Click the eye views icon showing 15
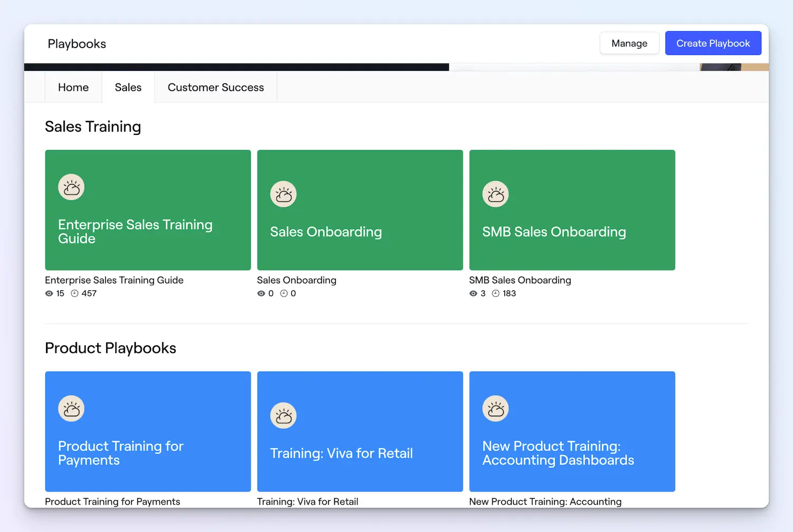This screenshot has height=532, width=793. point(49,293)
